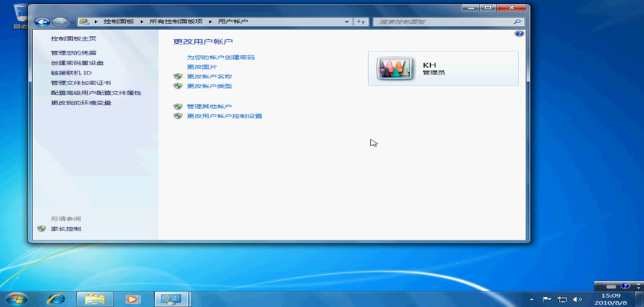Open Windows Media Player from taskbar
The image size is (644, 307).
coord(133,299)
